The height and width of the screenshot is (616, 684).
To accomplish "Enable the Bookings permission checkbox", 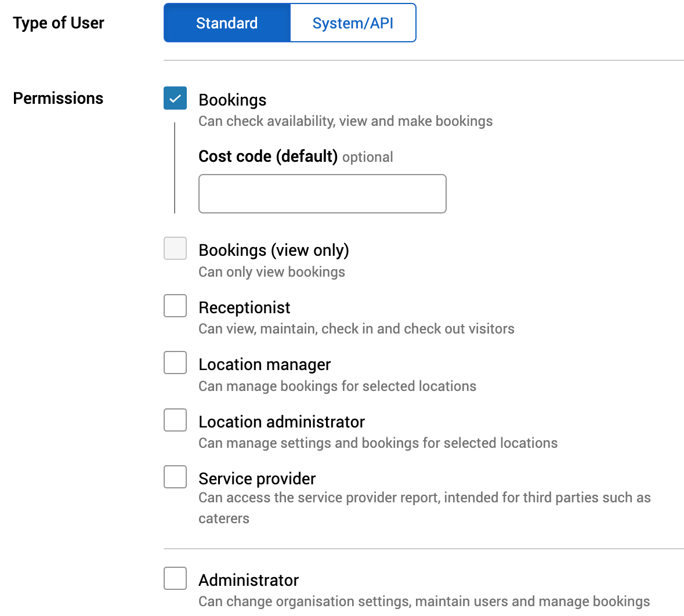I will 175,98.
